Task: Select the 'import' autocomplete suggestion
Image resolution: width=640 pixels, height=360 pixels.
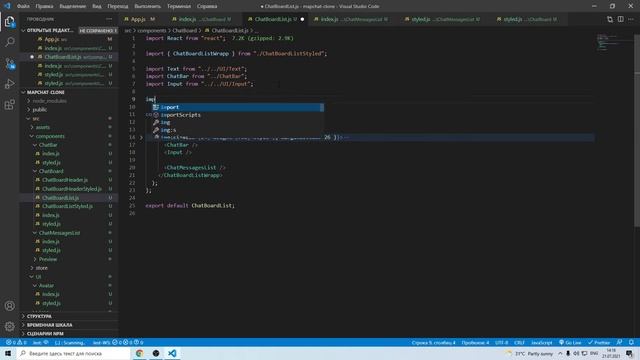Action: coord(238,107)
